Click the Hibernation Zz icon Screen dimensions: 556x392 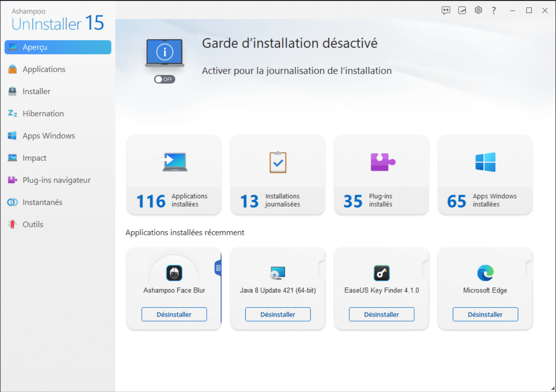[12, 114]
